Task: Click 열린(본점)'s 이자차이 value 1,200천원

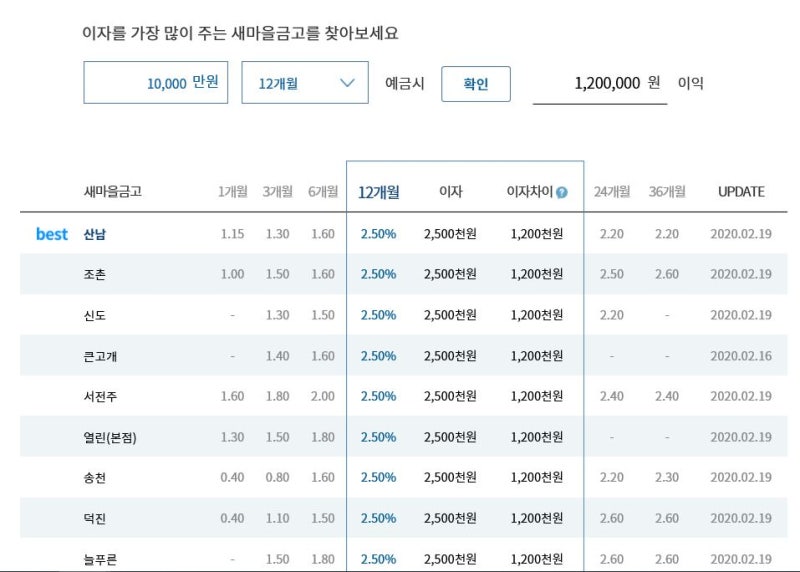Action: click(x=537, y=437)
